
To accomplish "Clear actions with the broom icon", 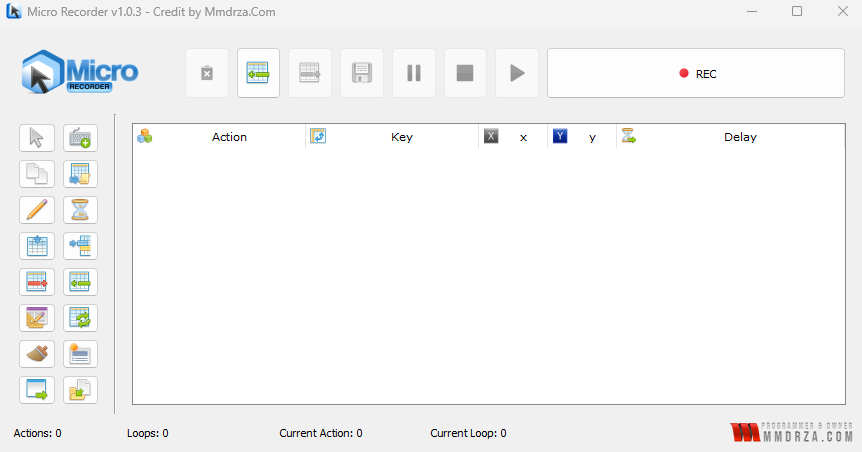I will tap(37, 354).
